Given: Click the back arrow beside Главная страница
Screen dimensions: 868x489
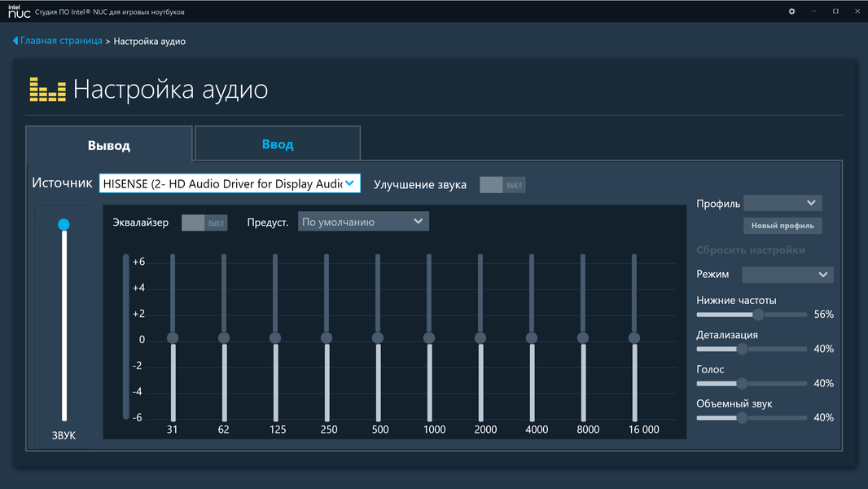Looking at the screenshot, I should tap(15, 41).
